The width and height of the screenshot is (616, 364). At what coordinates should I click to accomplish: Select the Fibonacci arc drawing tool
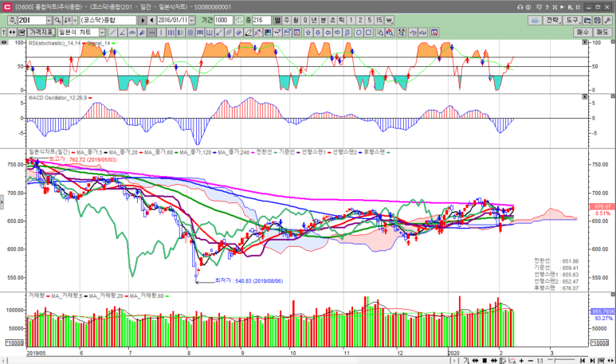[x=132, y=33]
